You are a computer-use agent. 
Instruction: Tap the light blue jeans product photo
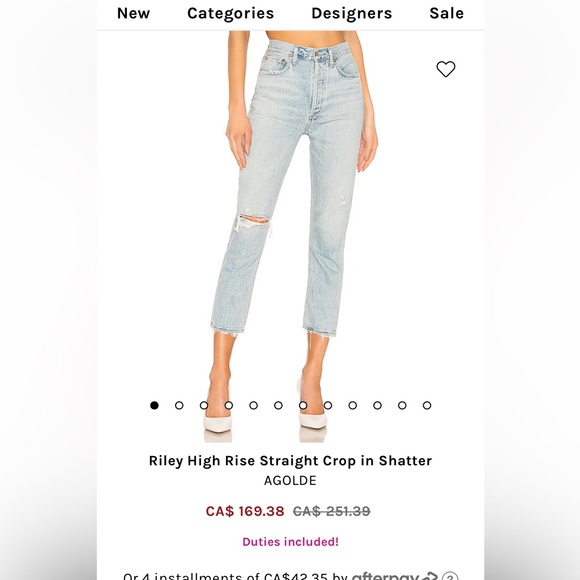point(290,237)
